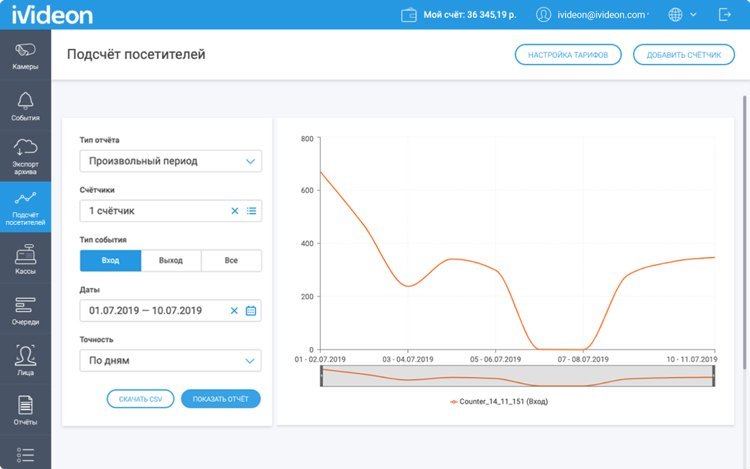The width and height of the screenshot is (750, 469).
Task: Click the calendar icon in Даты field
Action: pos(251,311)
